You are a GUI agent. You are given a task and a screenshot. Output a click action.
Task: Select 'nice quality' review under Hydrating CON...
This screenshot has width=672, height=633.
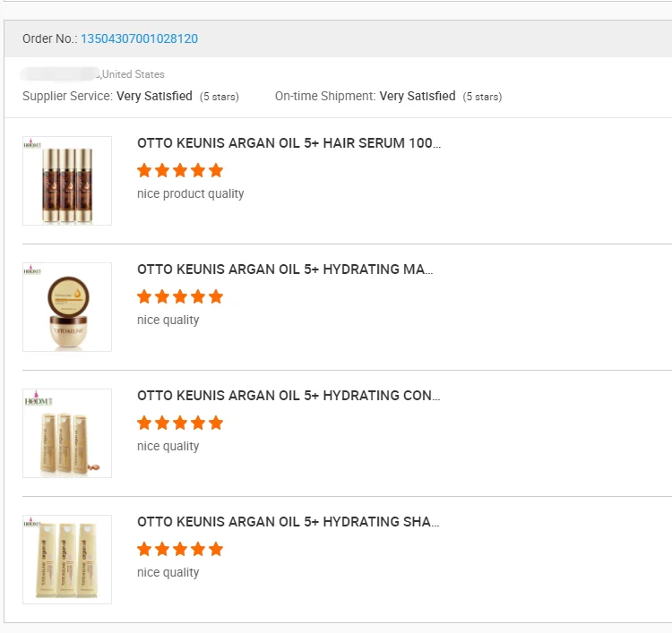(168, 446)
